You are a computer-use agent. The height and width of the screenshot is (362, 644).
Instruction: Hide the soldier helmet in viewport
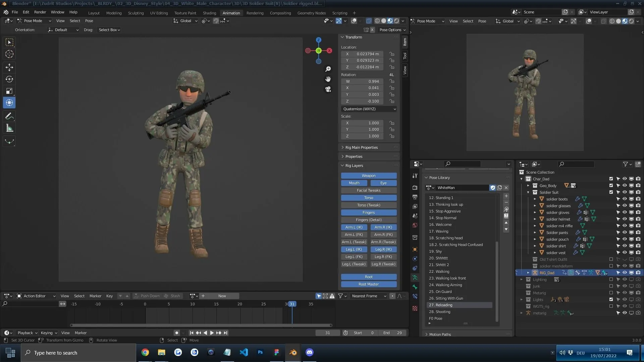point(625,219)
